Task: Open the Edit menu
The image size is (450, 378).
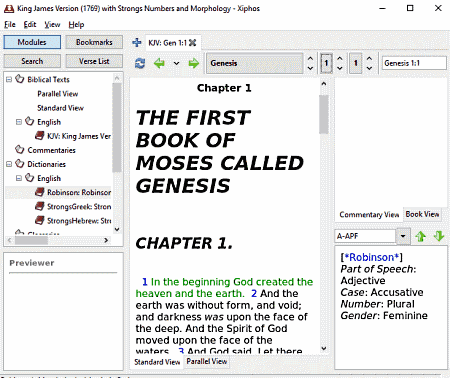Action: pyautogui.click(x=30, y=25)
